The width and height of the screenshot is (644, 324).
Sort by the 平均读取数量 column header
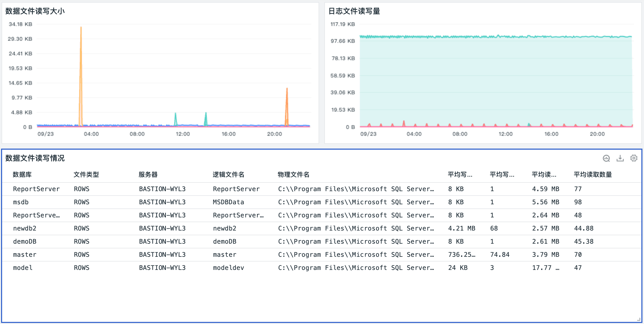pyautogui.click(x=593, y=175)
